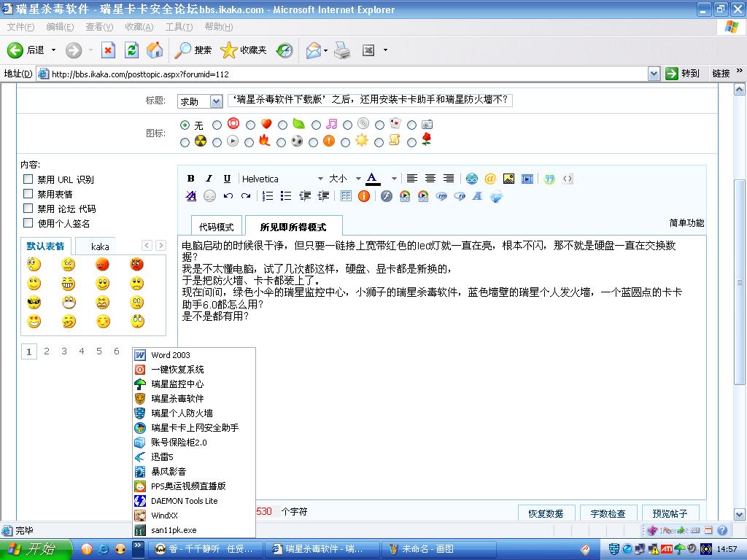This screenshot has height=560, width=747.
Task: Click the orange info icon in editor toolbar
Action: tap(364, 195)
